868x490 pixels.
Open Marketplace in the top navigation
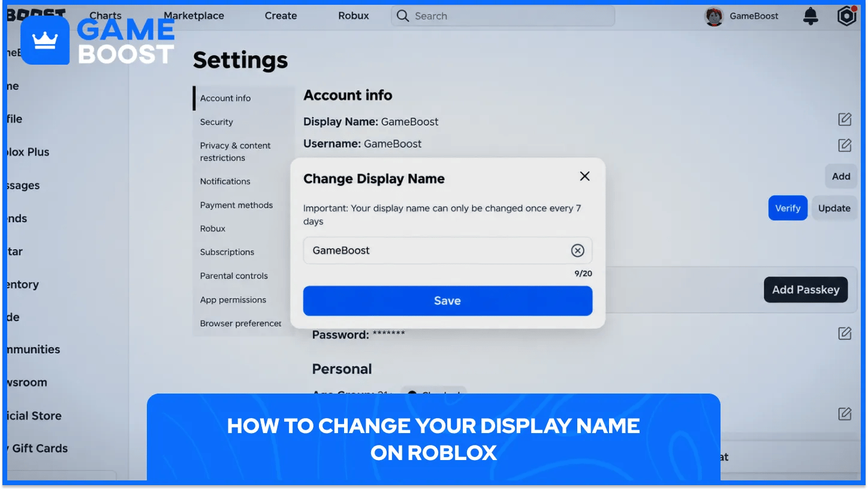(x=194, y=16)
